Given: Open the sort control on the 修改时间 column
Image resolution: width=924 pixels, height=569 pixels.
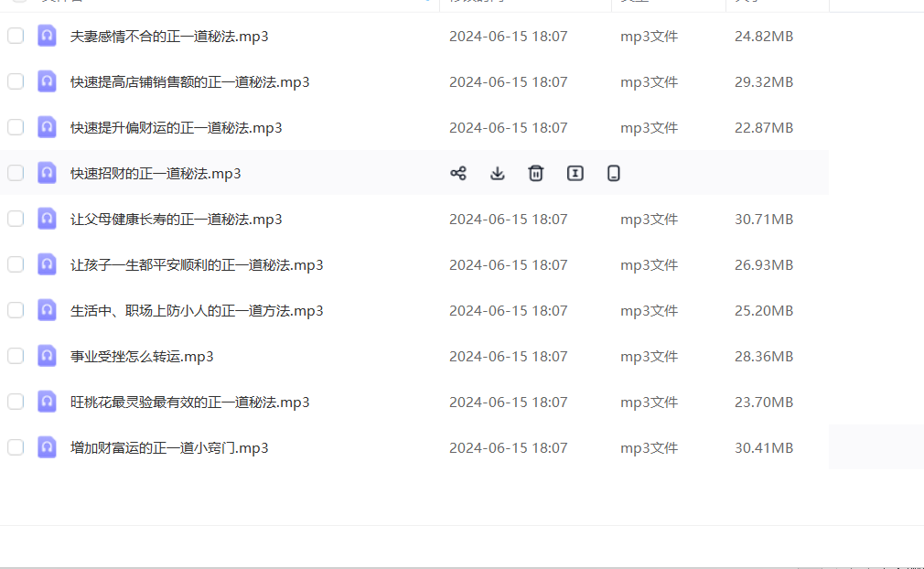Looking at the screenshot, I should (x=476, y=4).
